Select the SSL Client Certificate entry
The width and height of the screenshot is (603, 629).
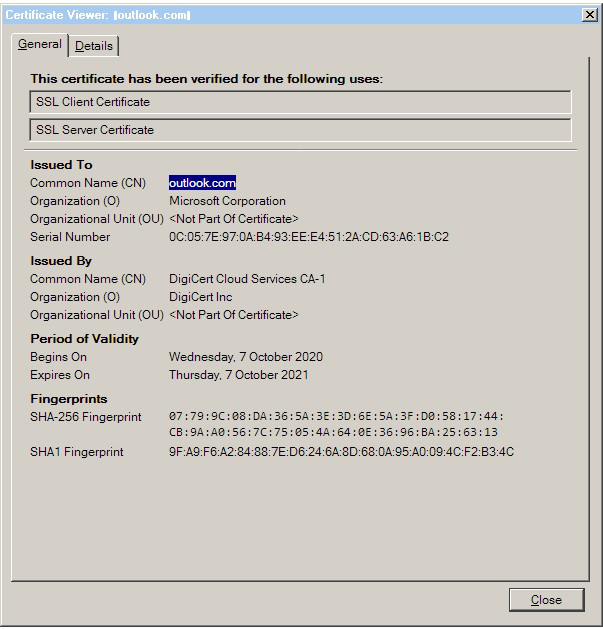(300, 102)
